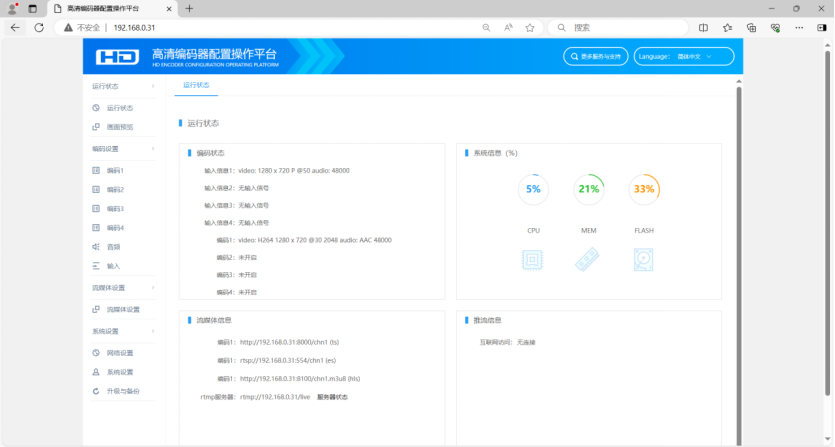Open 编码2 encoder settings
This screenshot has height=447, width=835.
coord(108,190)
